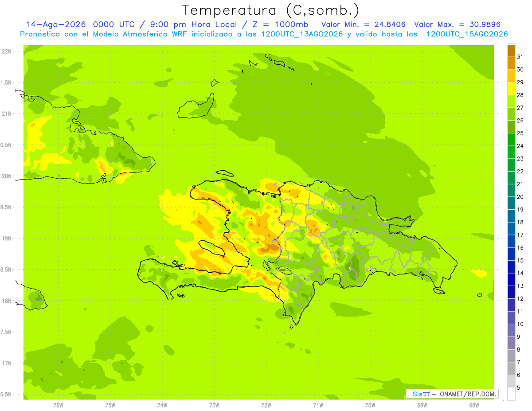Select the "1200UTC_15AGO2026" valid-until timestamp

pos(467,34)
